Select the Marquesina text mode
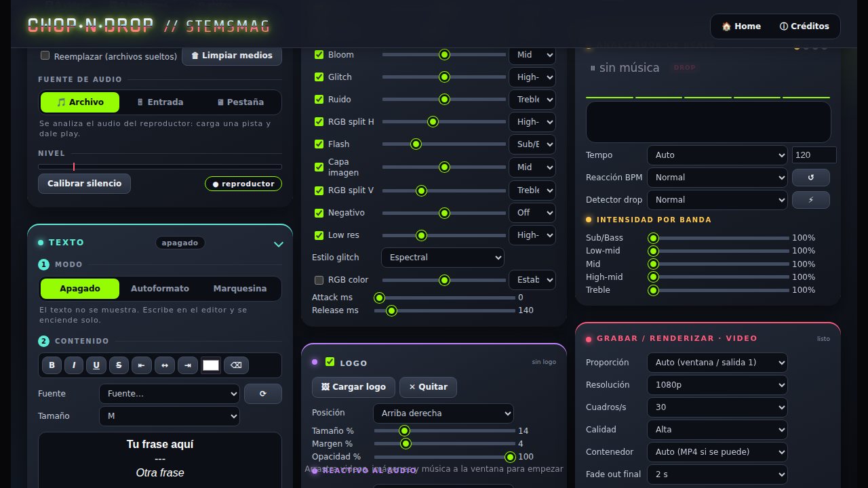868x488 pixels. 240,289
